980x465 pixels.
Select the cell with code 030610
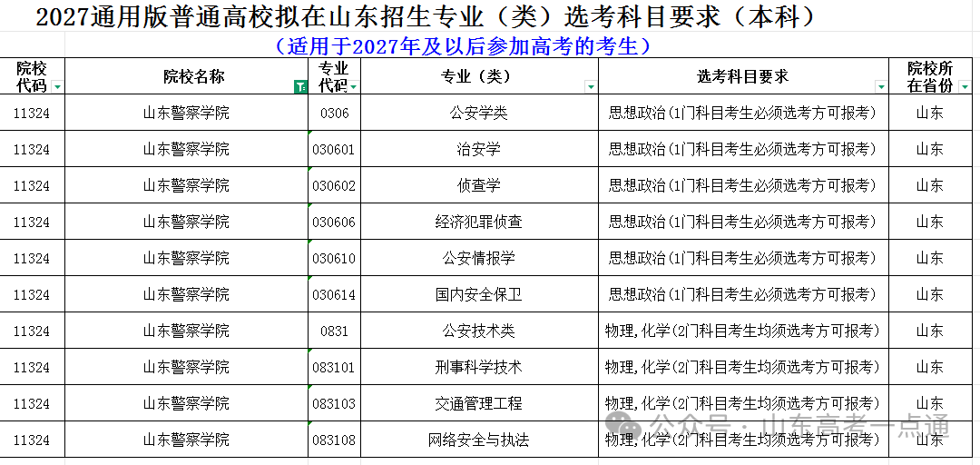click(334, 258)
